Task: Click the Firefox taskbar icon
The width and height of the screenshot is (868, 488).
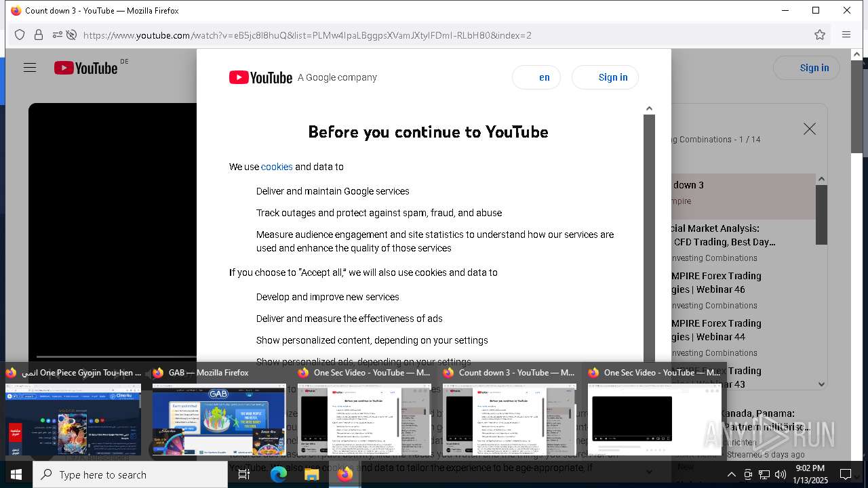Action: (x=344, y=474)
